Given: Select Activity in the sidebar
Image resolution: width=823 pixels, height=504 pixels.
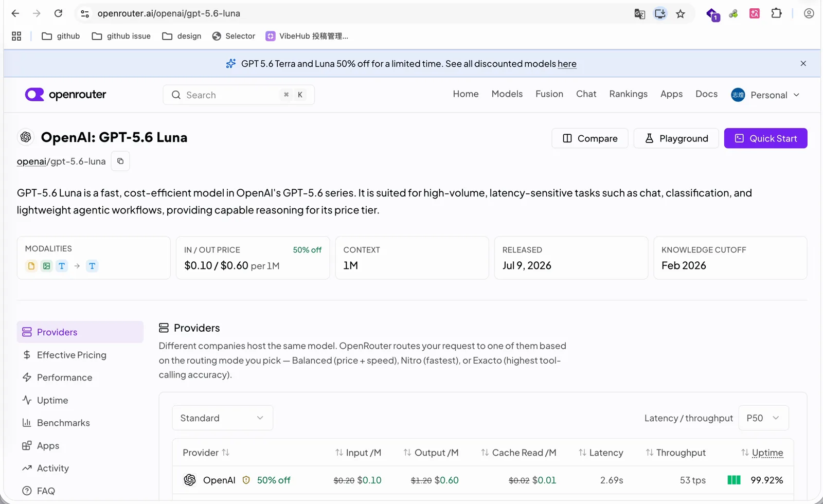Looking at the screenshot, I should (80, 468).
